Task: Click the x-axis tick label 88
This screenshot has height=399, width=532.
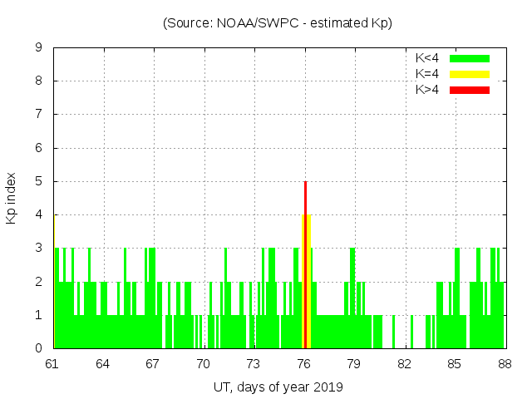Action: [505, 363]
